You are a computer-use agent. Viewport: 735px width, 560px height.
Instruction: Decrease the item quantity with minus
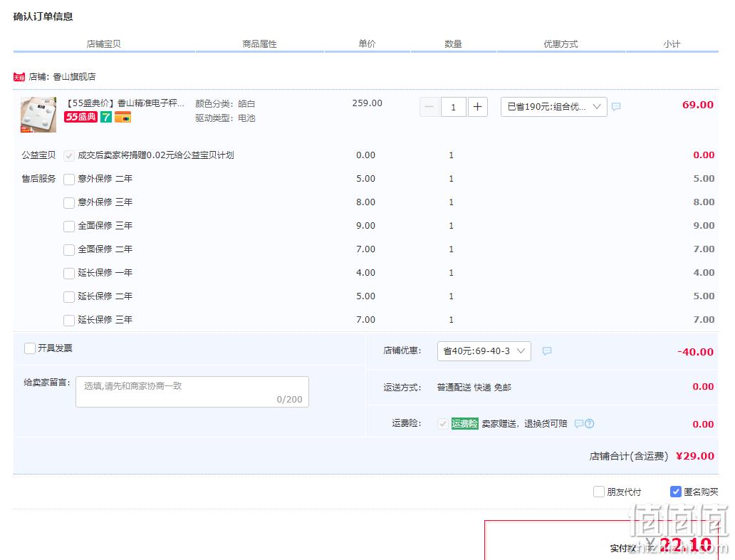(429, 107)
